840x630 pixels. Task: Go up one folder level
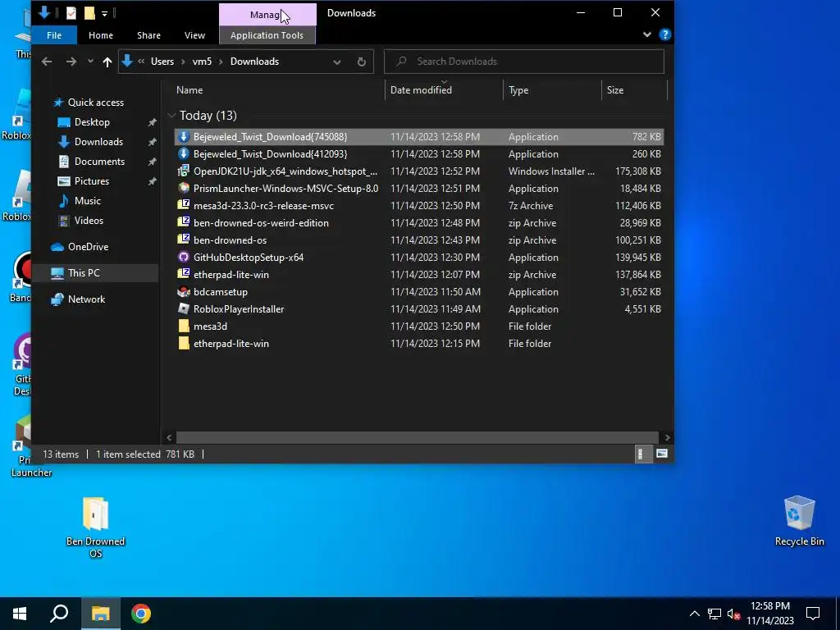(107, 62)
